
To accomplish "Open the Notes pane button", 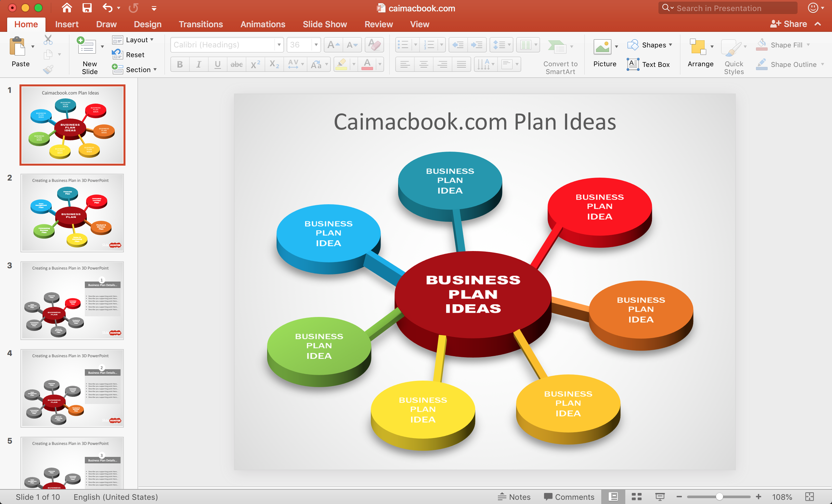I will [514, 497].
